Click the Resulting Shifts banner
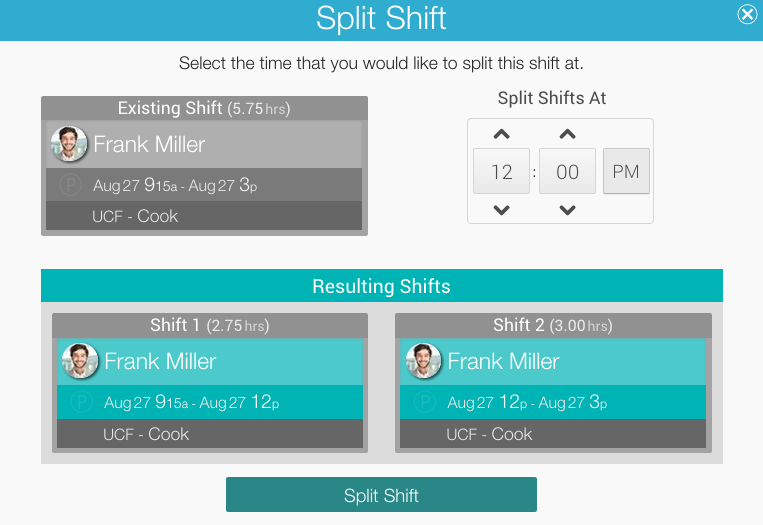This screenshot has height=525, width=763. 382,286
